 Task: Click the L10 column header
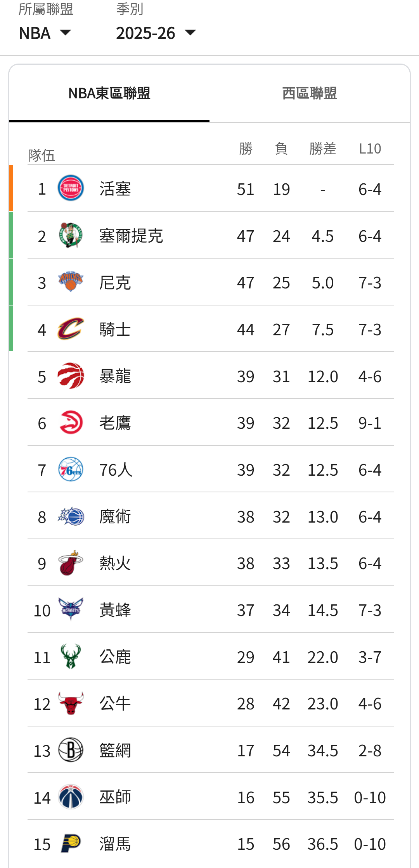(x=370, y=148)
